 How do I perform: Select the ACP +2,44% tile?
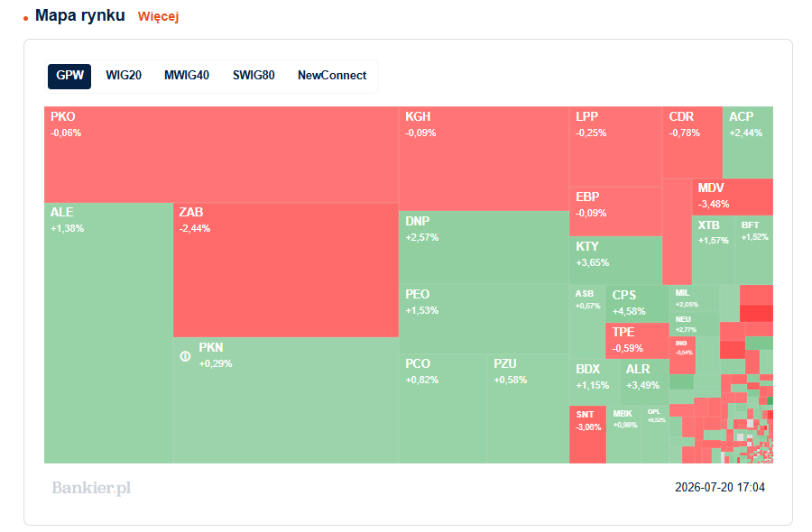point(748,142)
